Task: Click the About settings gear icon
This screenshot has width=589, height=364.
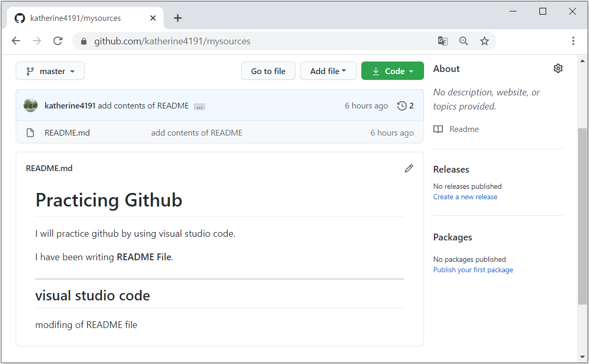Action: pos(558,68)
